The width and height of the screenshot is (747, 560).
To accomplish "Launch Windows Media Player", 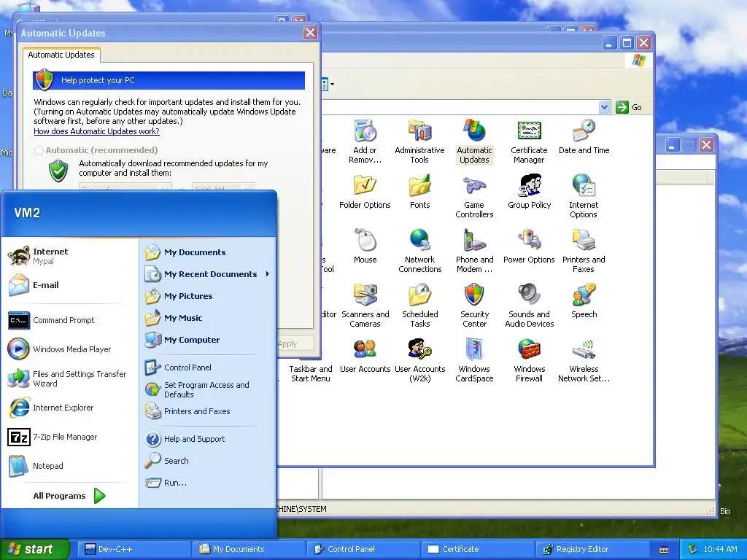I will tap(69, 349).
